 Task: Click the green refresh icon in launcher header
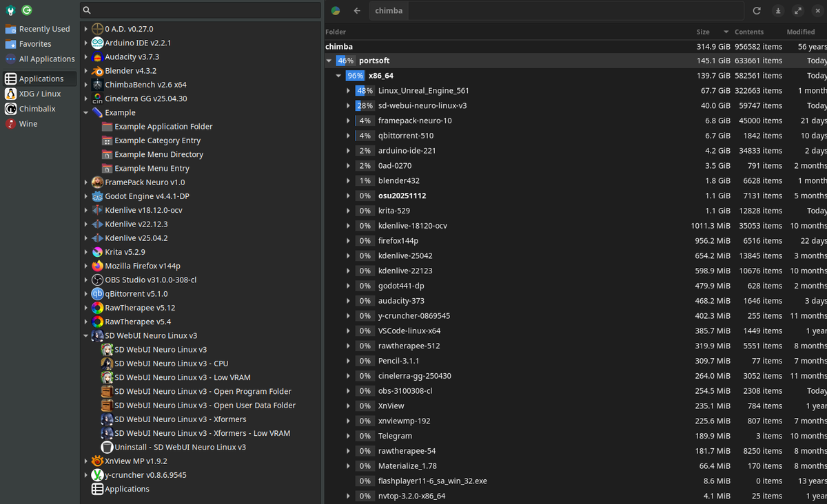tap(27, 10)
